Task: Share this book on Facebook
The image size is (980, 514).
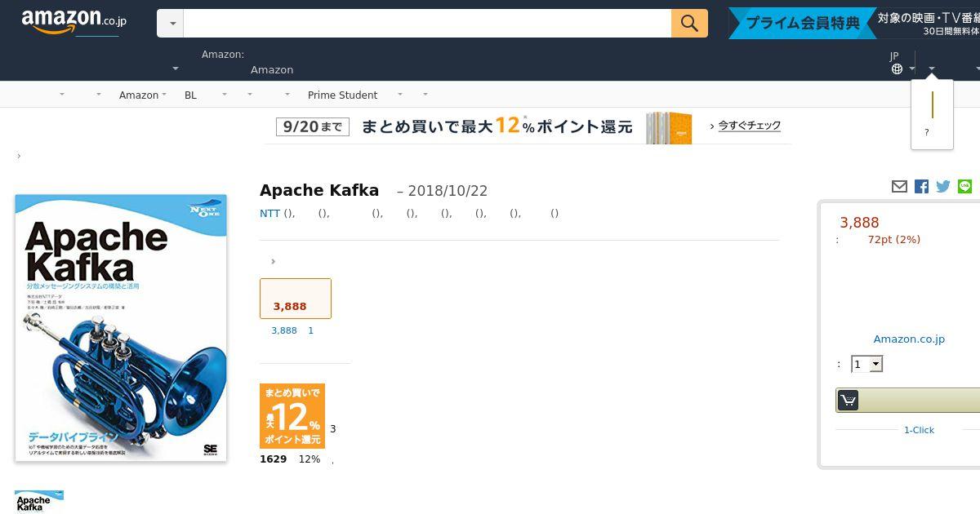Action: (921, 186)
